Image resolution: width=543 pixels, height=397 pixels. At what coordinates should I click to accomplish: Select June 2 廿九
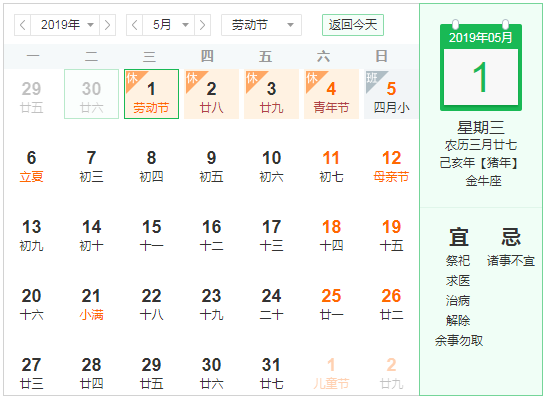[391, 373]
